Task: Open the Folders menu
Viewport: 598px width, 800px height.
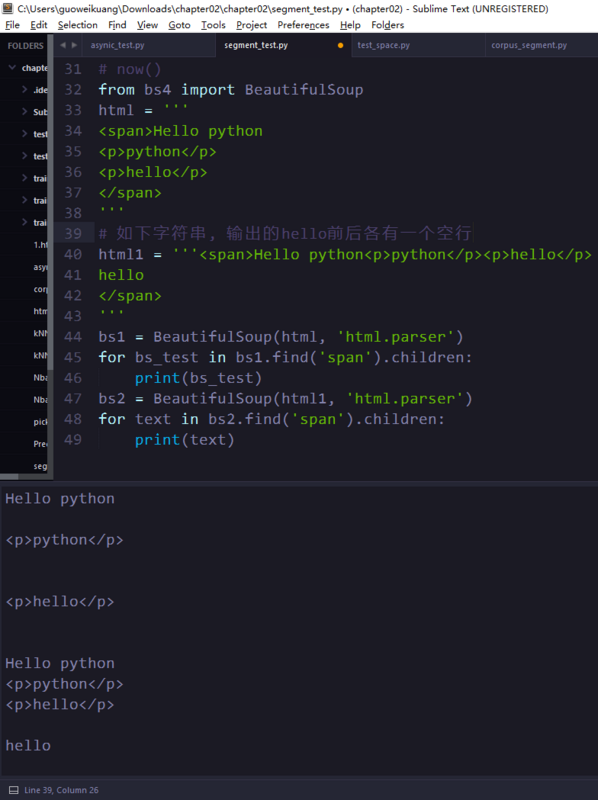Action: tap(387, 25)
